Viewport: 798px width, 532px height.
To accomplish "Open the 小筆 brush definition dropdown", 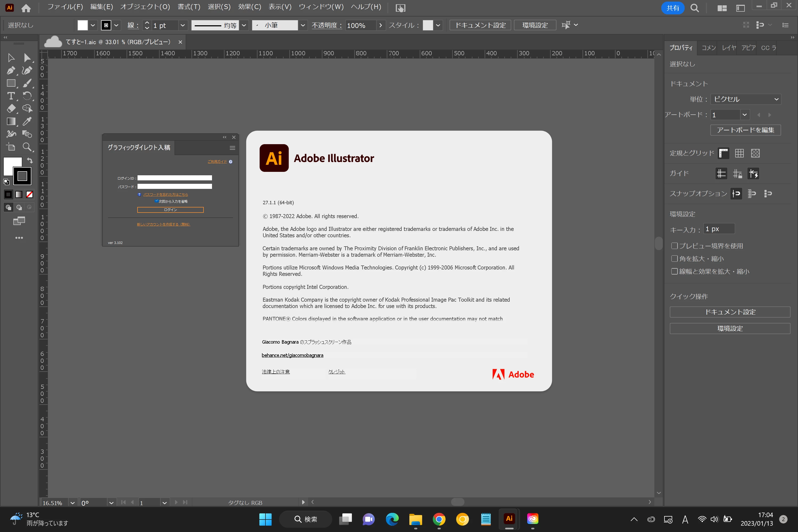I will coord(303,26).
